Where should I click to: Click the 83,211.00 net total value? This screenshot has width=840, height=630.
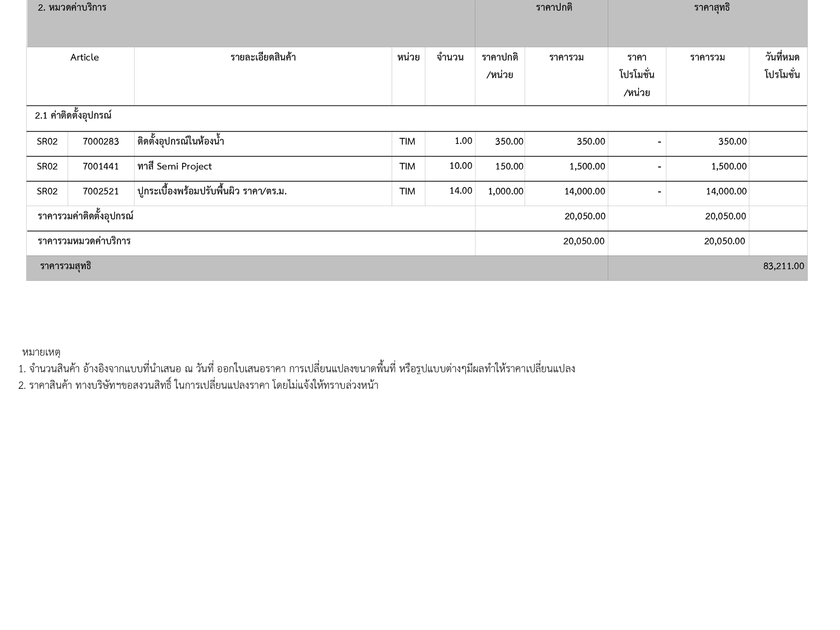783,266
